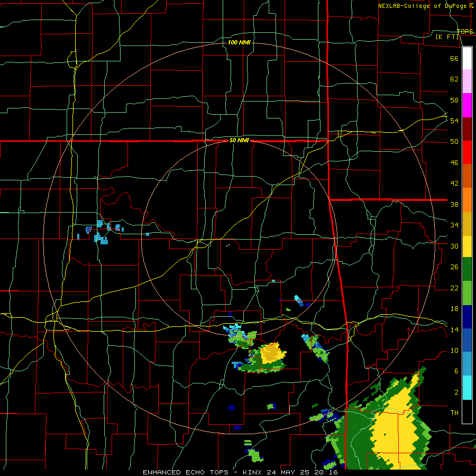Click the light green legend swatch
Image resolution: width=476 pixels, height=476 pixels.
click(x=467, y=293)
